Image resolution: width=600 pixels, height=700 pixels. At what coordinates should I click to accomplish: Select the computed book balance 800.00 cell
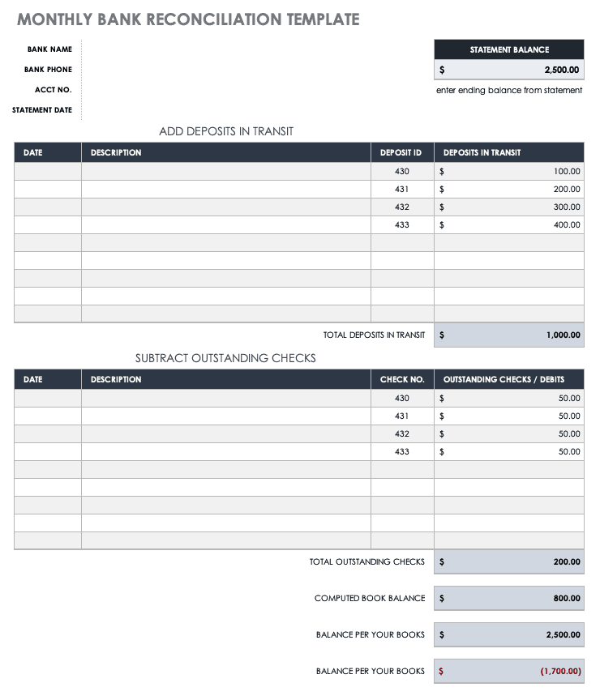[x=508, y=598]
